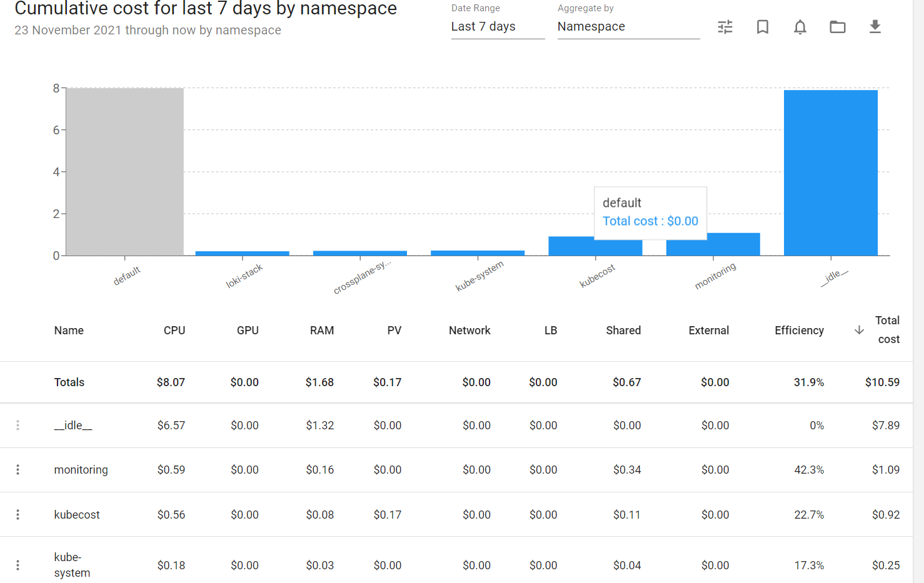This screenshot has width=924, height=583.
Task: Click the Totals row label
Action: click(69, 382)
